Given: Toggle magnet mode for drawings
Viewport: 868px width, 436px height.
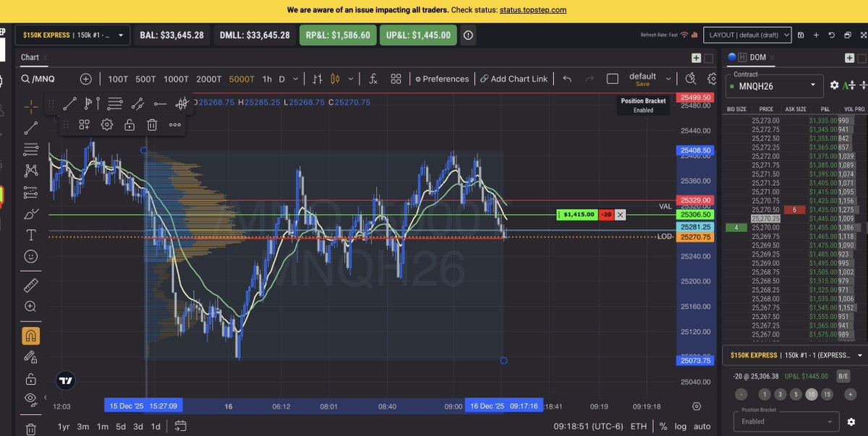Looking at the screenshot, I should point(31,335).
